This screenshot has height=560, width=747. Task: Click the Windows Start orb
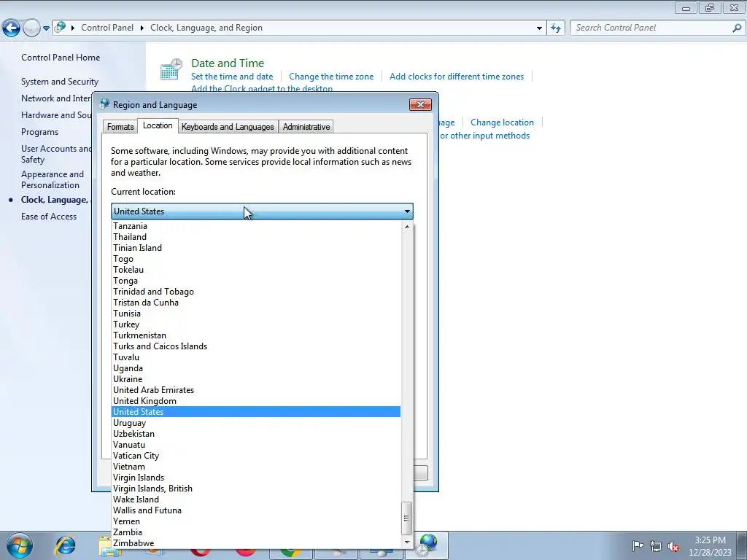click(x=20, y=545)
